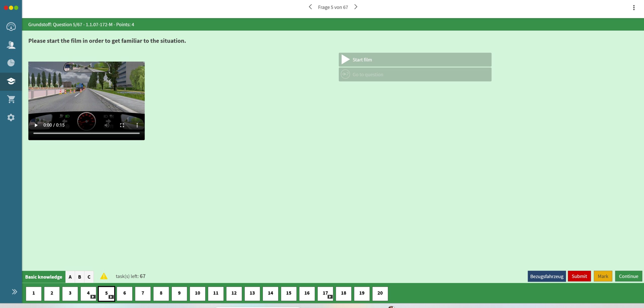Open the settings gear sidebar icon
This screenshot has height=308, width=644.
(x=11, y=117)
